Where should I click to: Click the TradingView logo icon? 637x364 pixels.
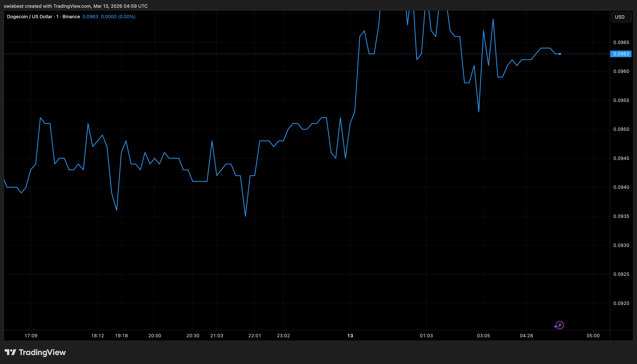click(x=10, y=353)
